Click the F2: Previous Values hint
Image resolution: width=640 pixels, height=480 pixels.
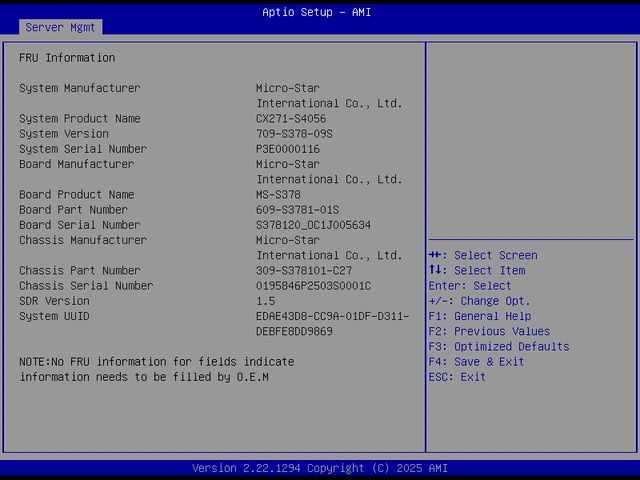(489, 331)
